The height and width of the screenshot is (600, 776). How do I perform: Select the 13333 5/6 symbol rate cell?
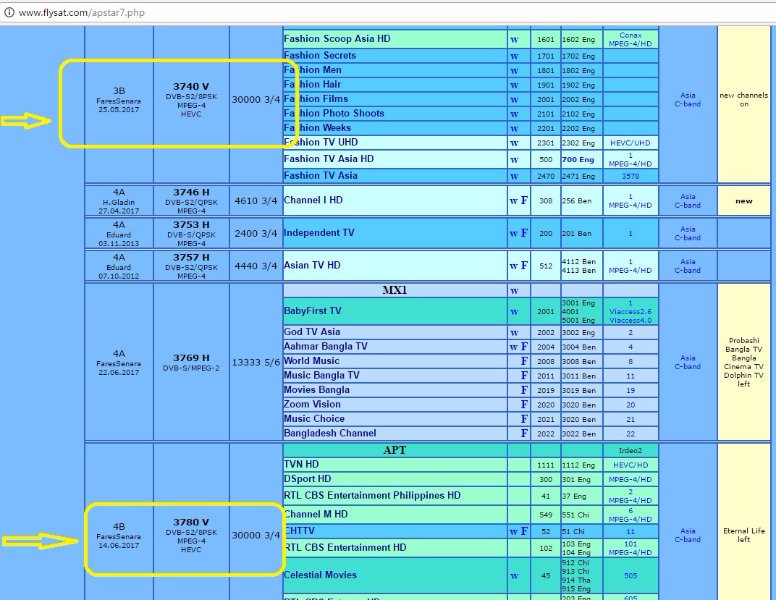(x=256, y=362)
